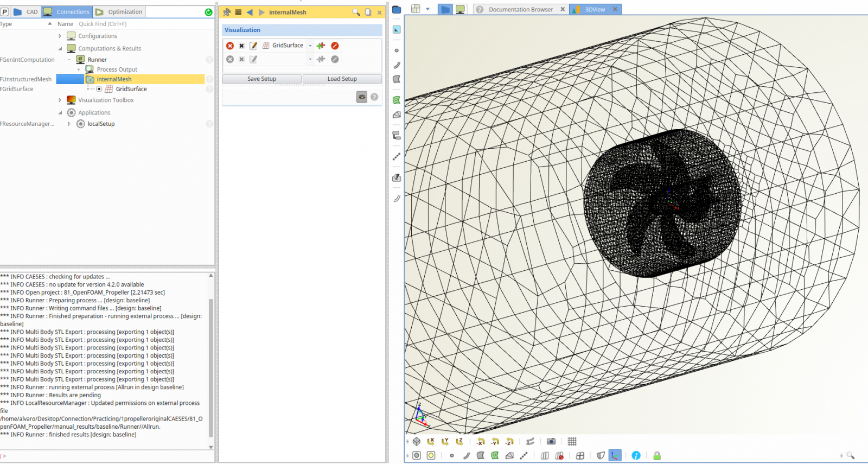Remove GridSurface with the red X icon
Image resolution: width=868 pixels, height=464 pixels.
tap(230, 46)
